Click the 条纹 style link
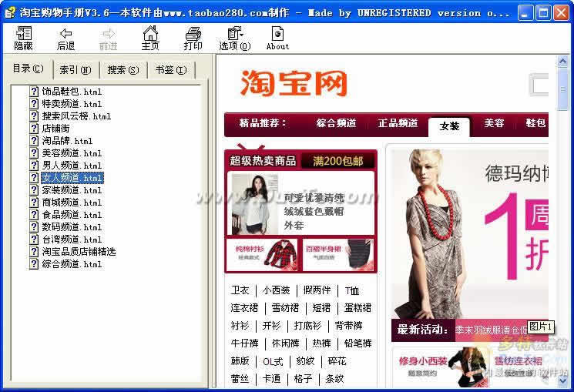 (334, 379)
